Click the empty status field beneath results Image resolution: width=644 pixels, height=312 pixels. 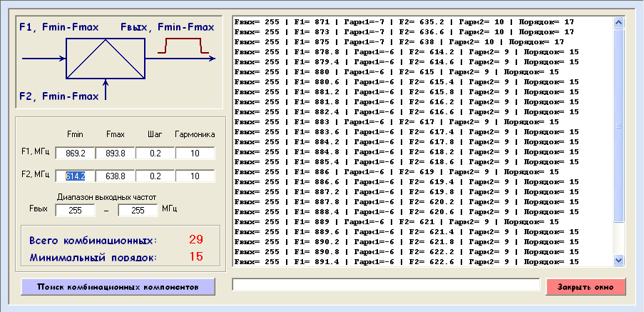[386, 284]
